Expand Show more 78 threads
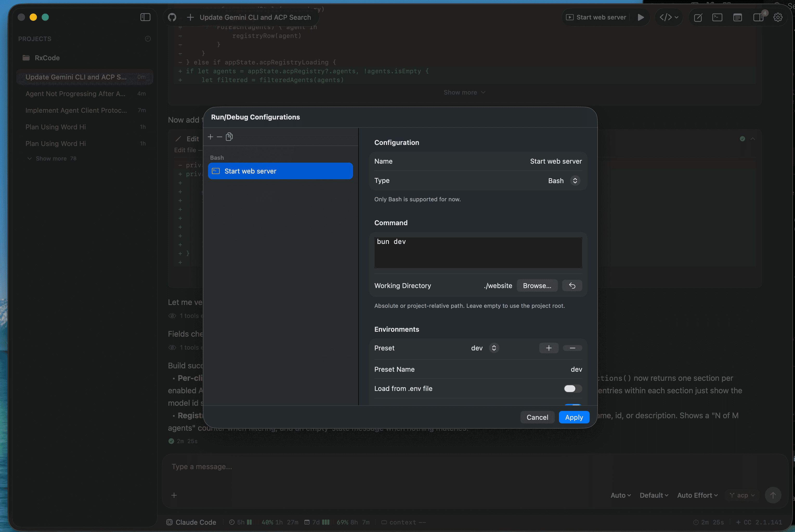The width and height of the screenshot is (795, 532). pos(52,158)
